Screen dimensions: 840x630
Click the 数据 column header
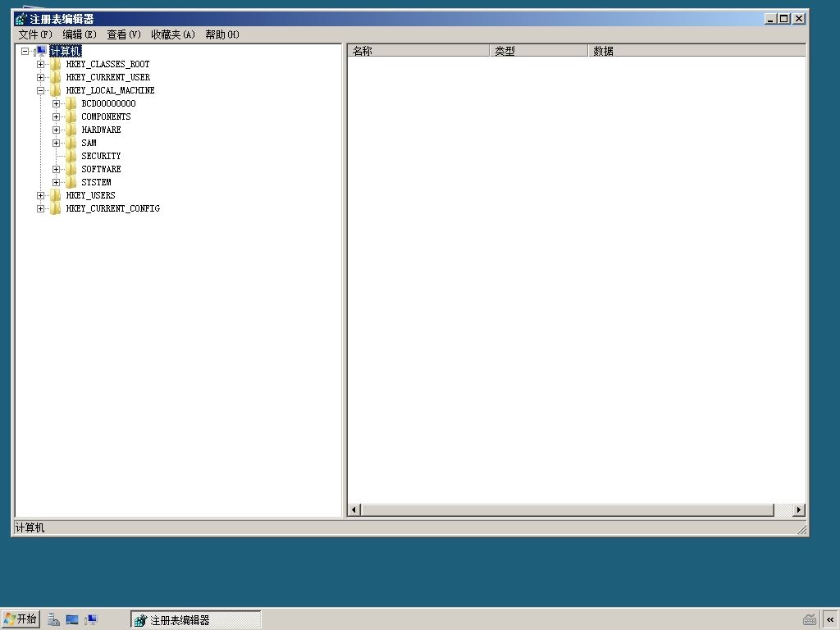tap(697, 51)
